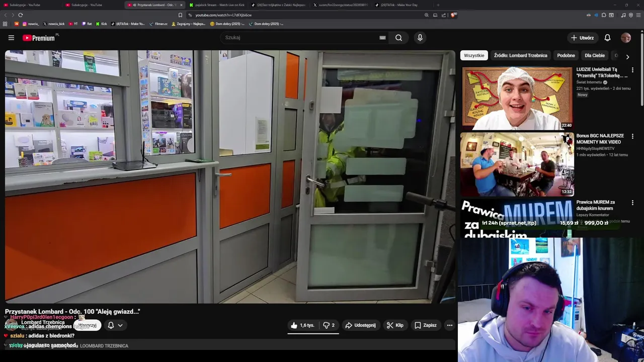Open Świat Internetu channel link
The height and width of the screenshot is (362, 644).
tap(589, 82)
